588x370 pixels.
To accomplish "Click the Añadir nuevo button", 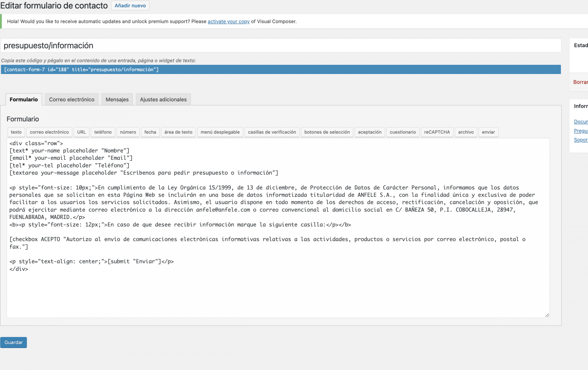I will (130, 5).
